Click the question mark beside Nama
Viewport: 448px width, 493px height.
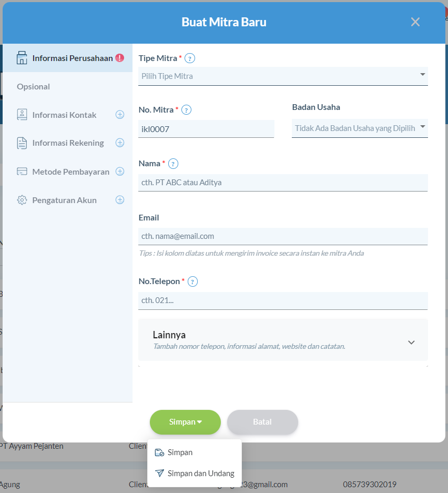pyautogui.click(x=173, y=164)
